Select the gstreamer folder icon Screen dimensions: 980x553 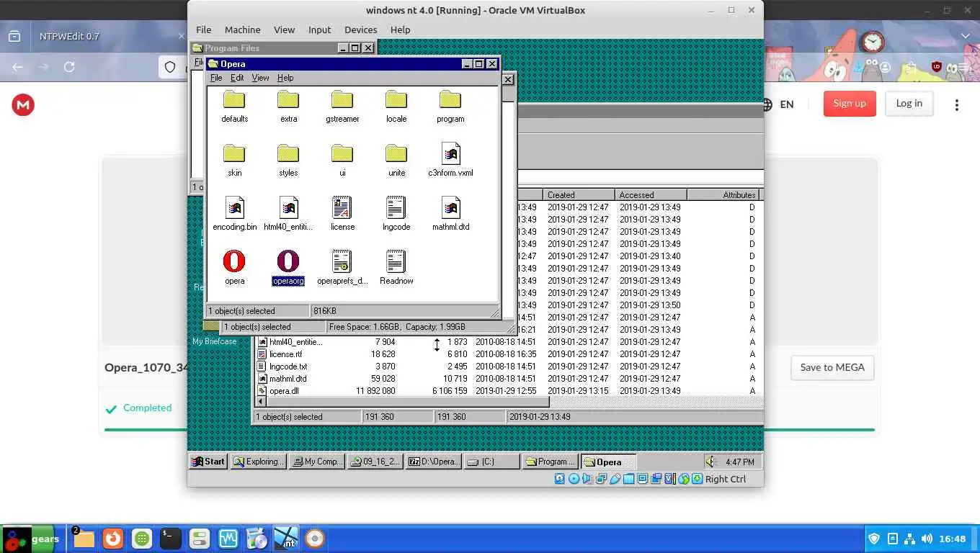click(x=342, y=100)
